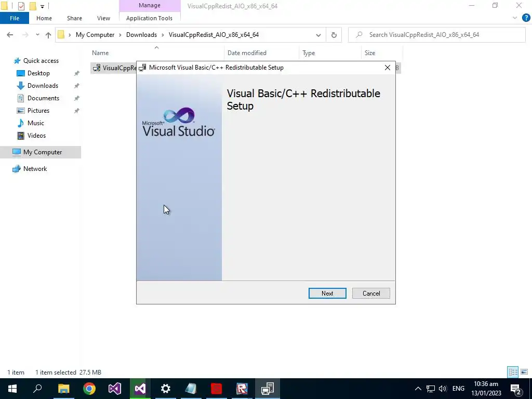This screenshot has height=399, width=532.
Task: Expand the ribbon with the chevron
Action: (515, 18)
